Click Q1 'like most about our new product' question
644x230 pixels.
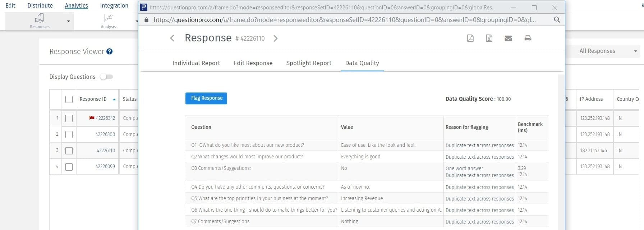[x=248, y=145]
